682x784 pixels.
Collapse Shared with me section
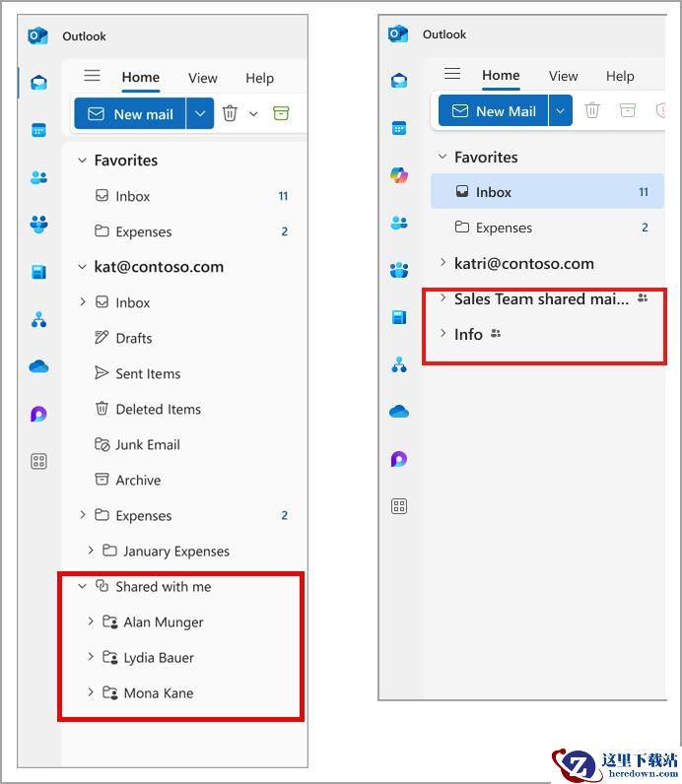pos(82,586)
